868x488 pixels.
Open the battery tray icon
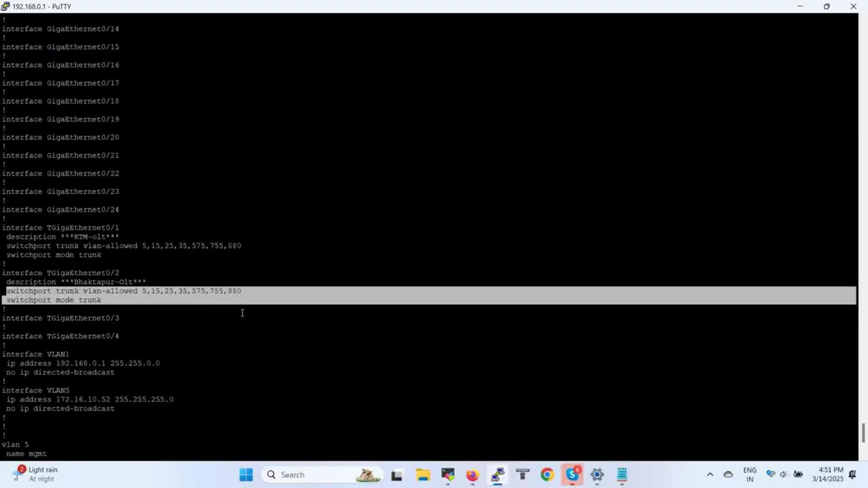tap(798, 474)
